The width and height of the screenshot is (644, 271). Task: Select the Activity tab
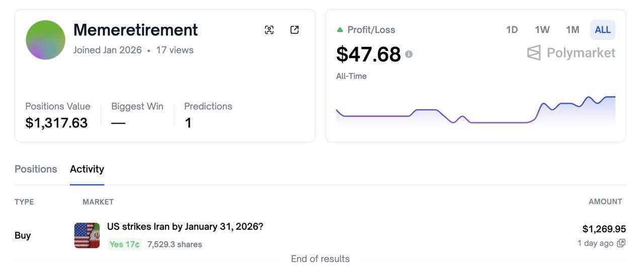click(87, 169)
